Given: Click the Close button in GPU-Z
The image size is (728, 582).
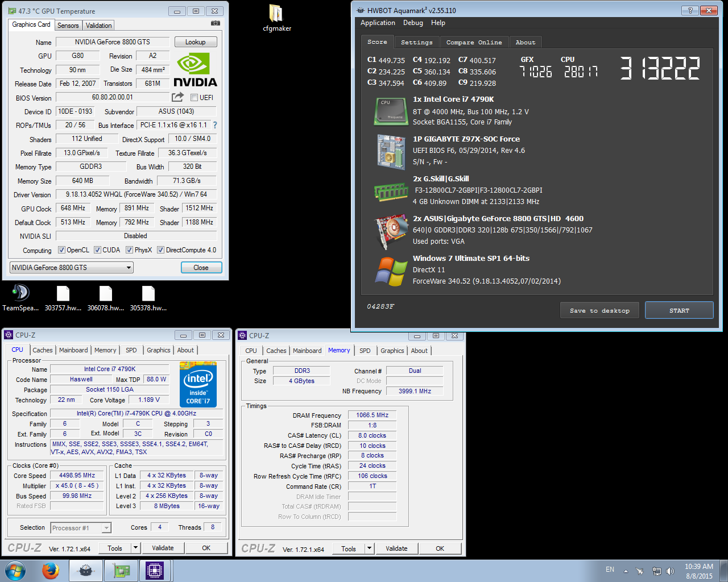Looking at the screenshot, I should click(x=201, y=268).
